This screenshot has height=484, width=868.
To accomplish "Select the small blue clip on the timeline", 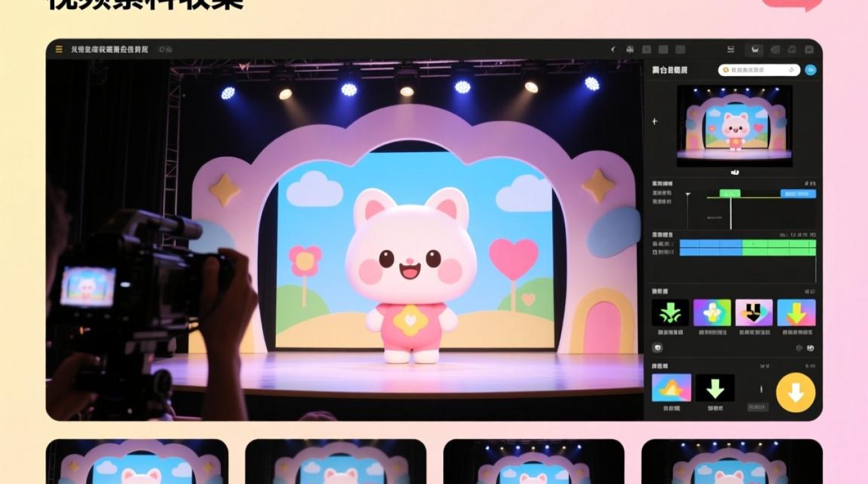I will [x=798, y=194].
